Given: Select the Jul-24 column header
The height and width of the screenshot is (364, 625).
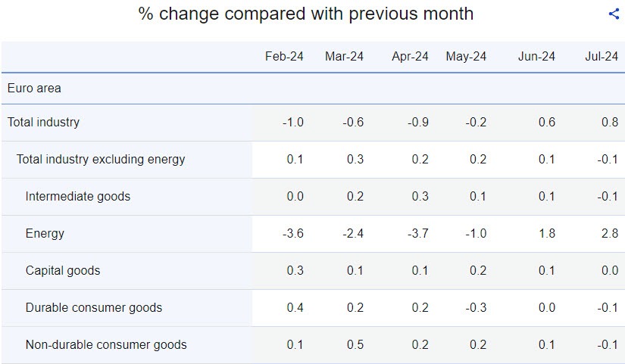Looking at the screenshot, I should pos(602,57).
